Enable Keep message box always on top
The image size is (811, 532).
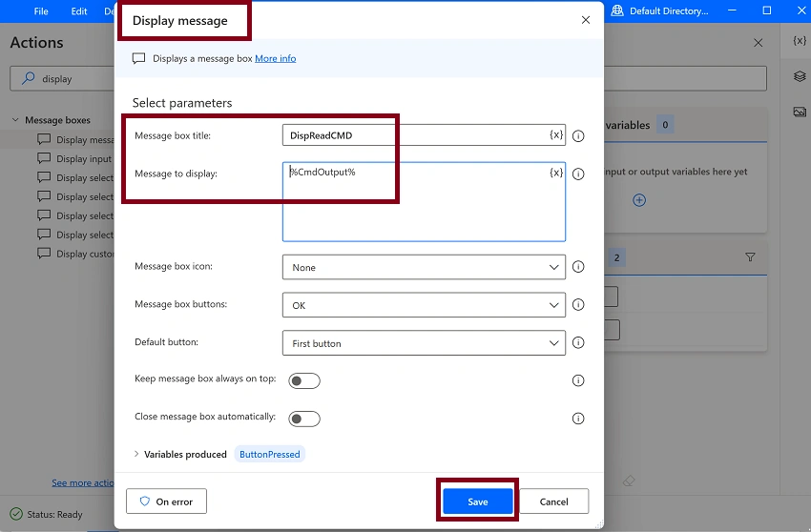304,381
